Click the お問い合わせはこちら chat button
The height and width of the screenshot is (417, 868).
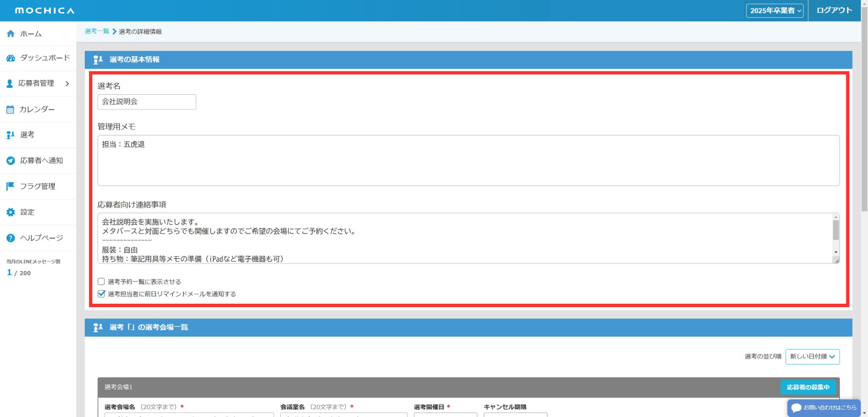(x=823, y=408)
